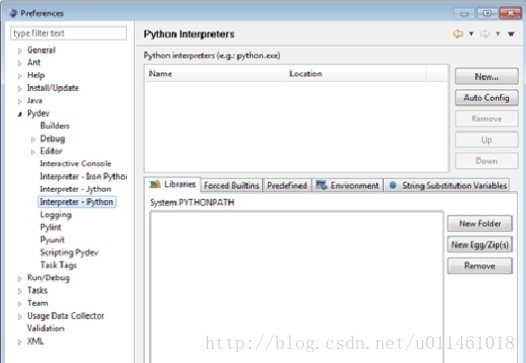
Task: Open the back history dropdown arrow
Action: [x=471, y=34]
